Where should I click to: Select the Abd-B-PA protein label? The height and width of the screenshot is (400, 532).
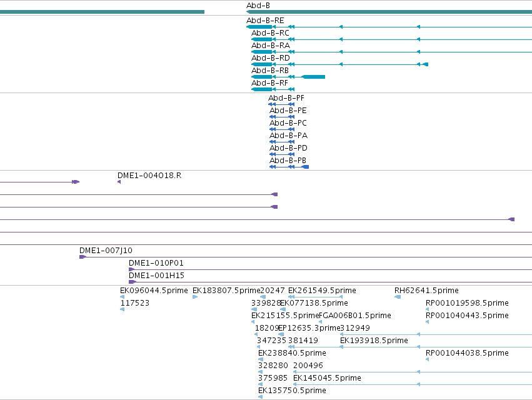click(288, 136)
